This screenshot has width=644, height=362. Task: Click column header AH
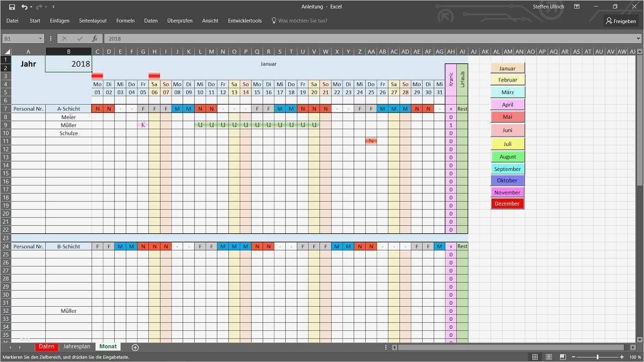451,51
